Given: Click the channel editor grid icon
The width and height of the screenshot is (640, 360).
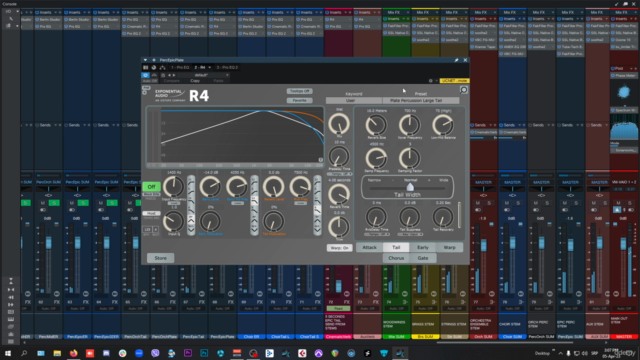Looking at the screenshot, I should click(x=146, y=67).
